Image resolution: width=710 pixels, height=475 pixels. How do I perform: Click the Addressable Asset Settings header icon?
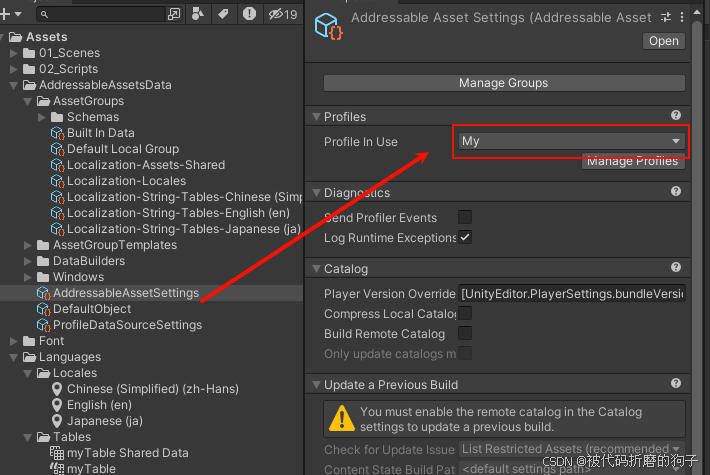click(328, 26)
